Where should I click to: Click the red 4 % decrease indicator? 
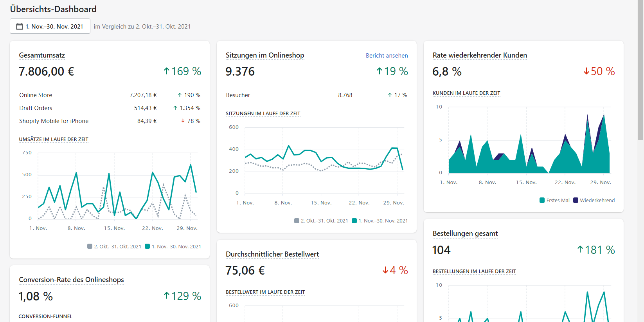point(395,270)
